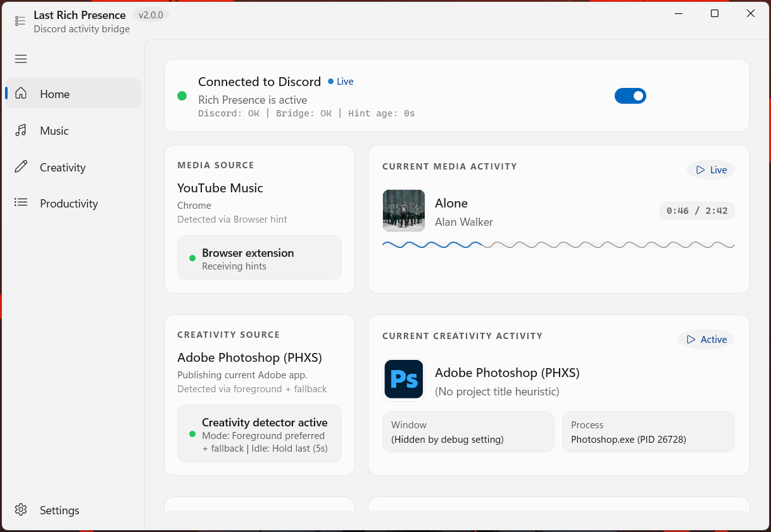Click the Current Creativity Activity header
The height and width of the screenshot is (532, 771).
463,336
